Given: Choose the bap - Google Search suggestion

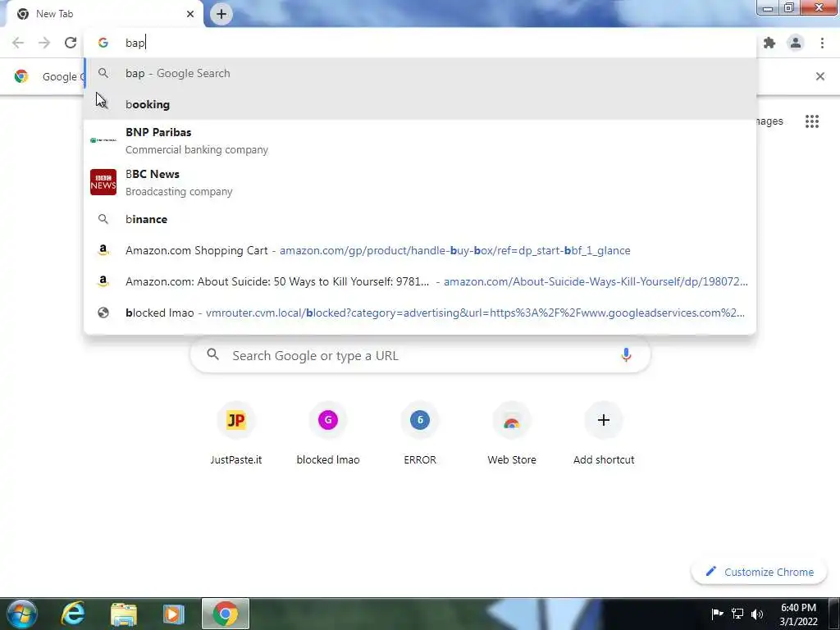Looking at the screenshot, I should (420, 73).
